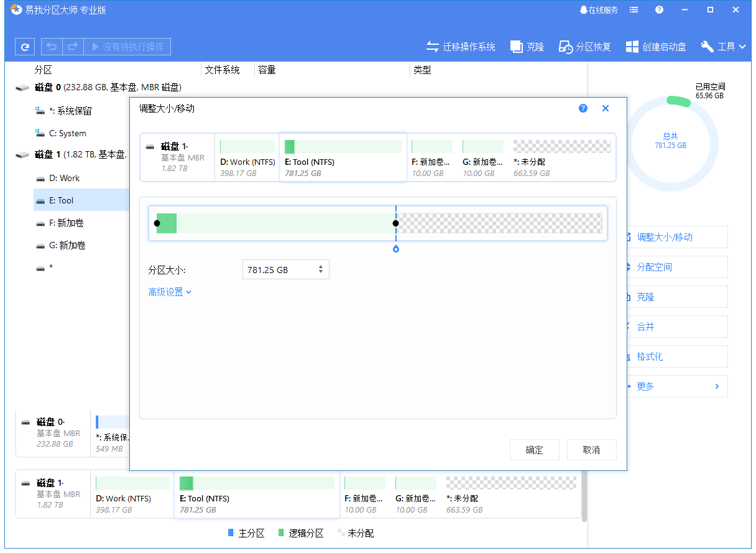Open the hamburger list icon in titlebar
Screen dimensions: 756x553
point(633,9)
